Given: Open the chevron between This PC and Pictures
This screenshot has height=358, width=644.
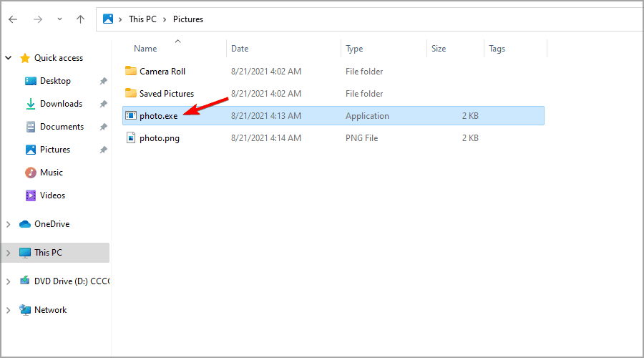Looking at the screenshot, I should coord(165,19).
